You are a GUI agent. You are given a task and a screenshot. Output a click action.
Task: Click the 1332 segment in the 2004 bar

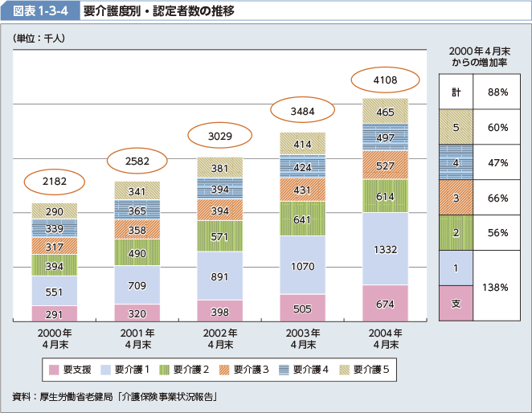[385, 250]
